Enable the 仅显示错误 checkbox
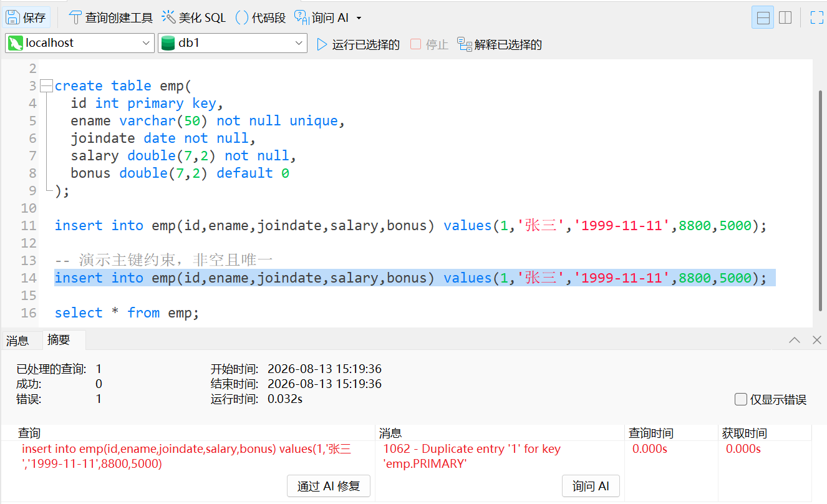Image resolution: width=827 pixels, height=504 pixels. 741,399
